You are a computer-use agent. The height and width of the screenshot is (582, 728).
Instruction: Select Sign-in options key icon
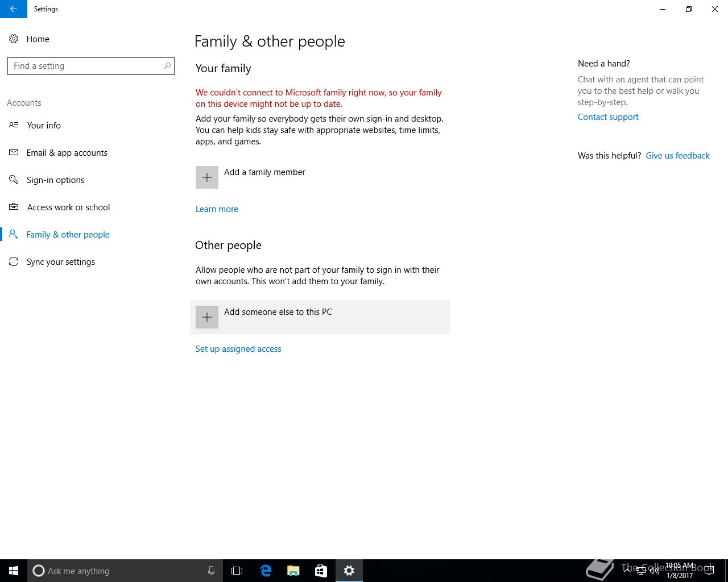[x=14, y=180]
